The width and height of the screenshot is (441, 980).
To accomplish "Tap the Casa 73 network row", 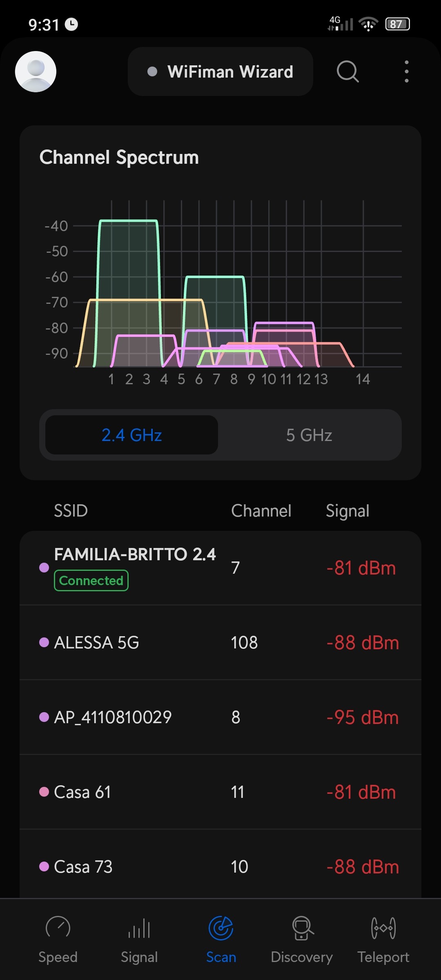I will point(220,866).
